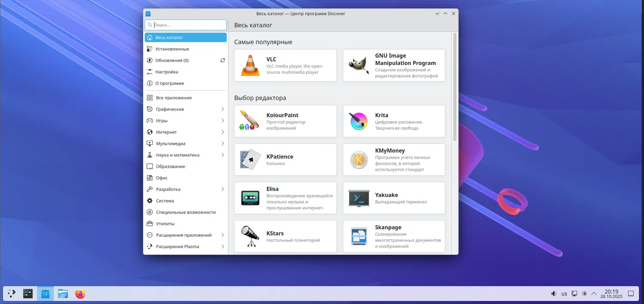This screenshot has height=304, width=644.
Task: Click the us keyboard layout indicator
Action: coord(564,294)
